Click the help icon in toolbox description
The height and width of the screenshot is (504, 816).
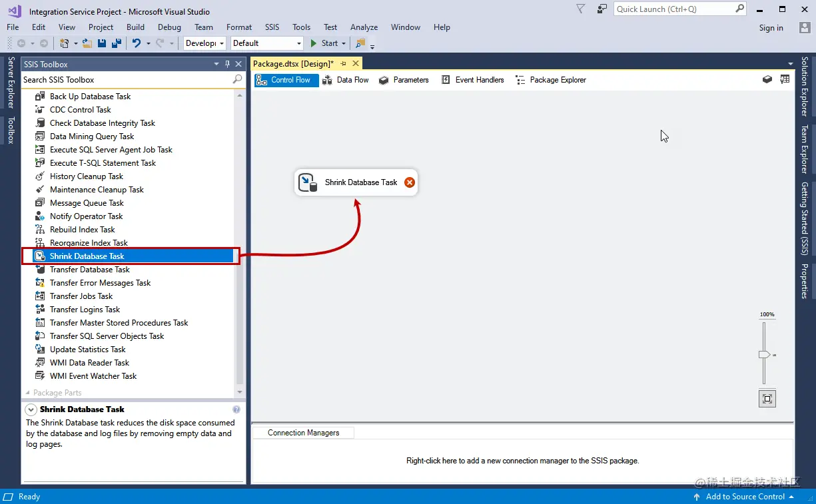point(236,409)
